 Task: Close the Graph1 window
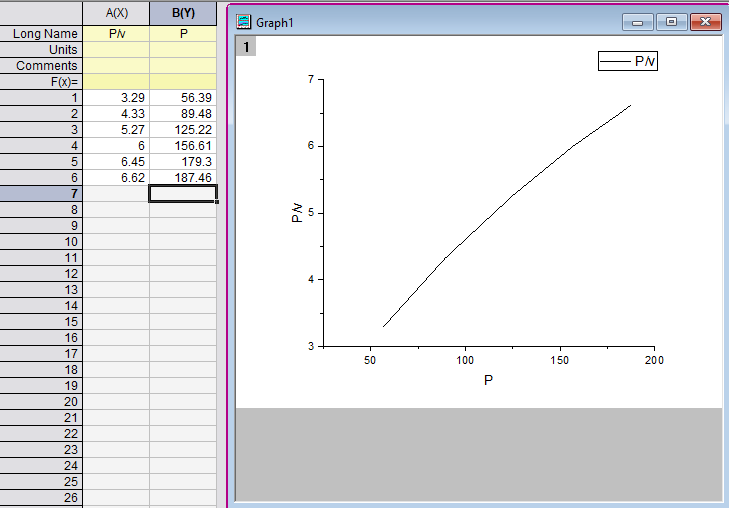705,22
